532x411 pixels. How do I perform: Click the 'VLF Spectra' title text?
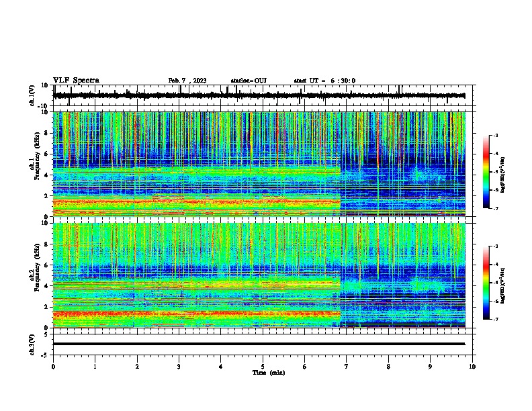pyautogui.click(x=76, y=81)
